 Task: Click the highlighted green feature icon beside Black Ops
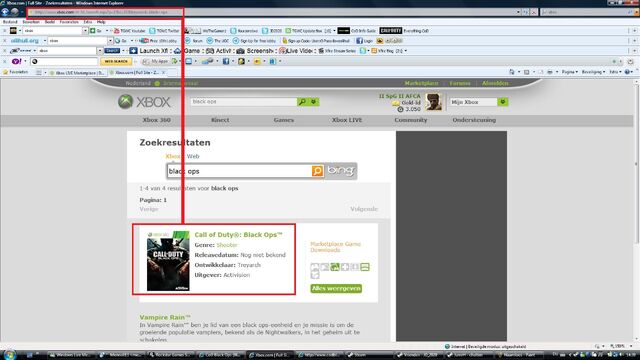coord(335,267)
